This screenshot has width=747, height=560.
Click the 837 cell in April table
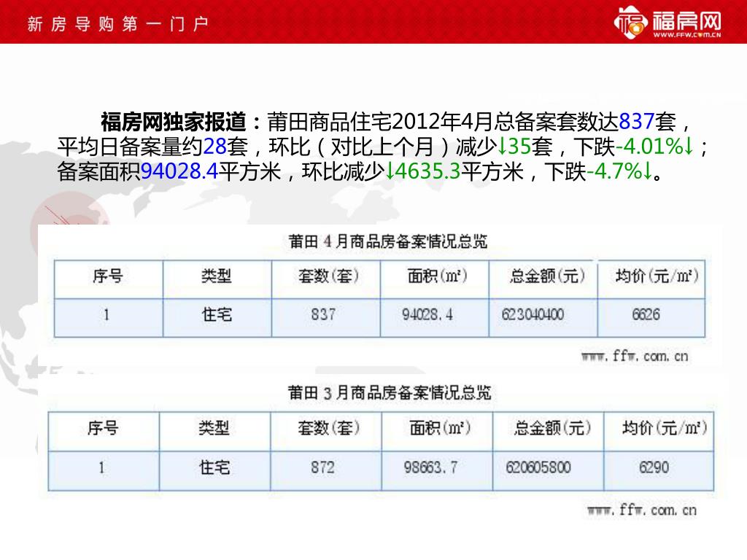pos(323,315)
